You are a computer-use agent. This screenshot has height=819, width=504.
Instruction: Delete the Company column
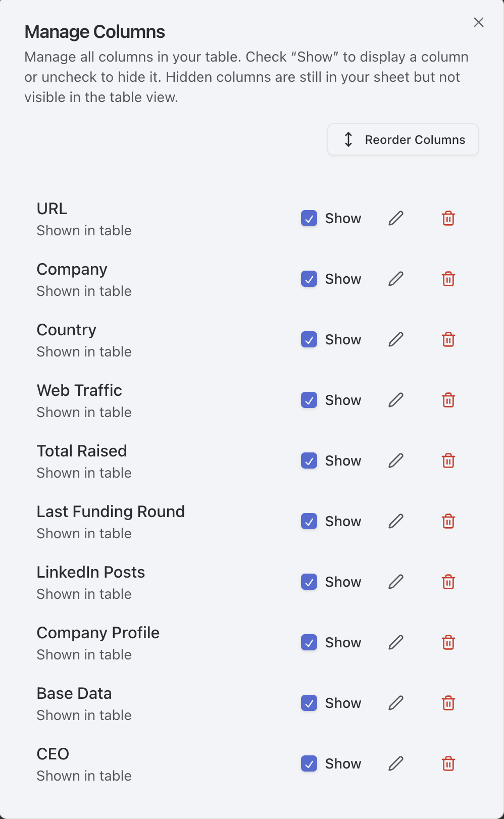tap(448, 279)
